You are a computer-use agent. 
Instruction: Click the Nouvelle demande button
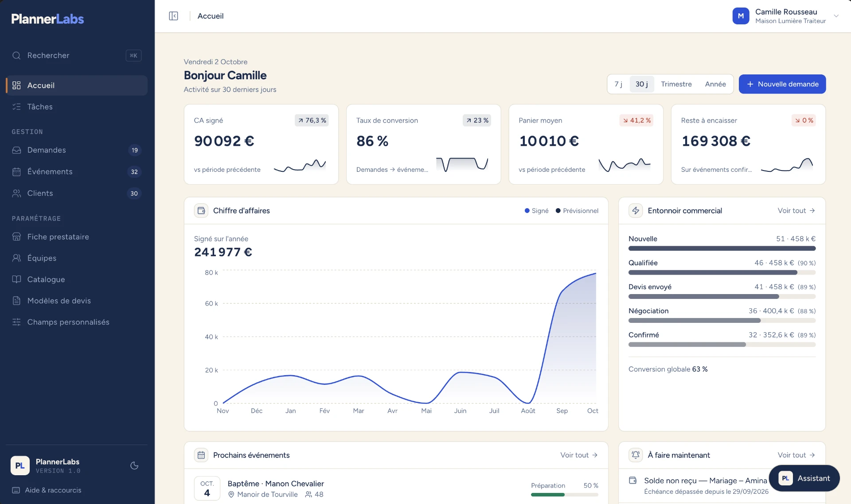(782, 84)
